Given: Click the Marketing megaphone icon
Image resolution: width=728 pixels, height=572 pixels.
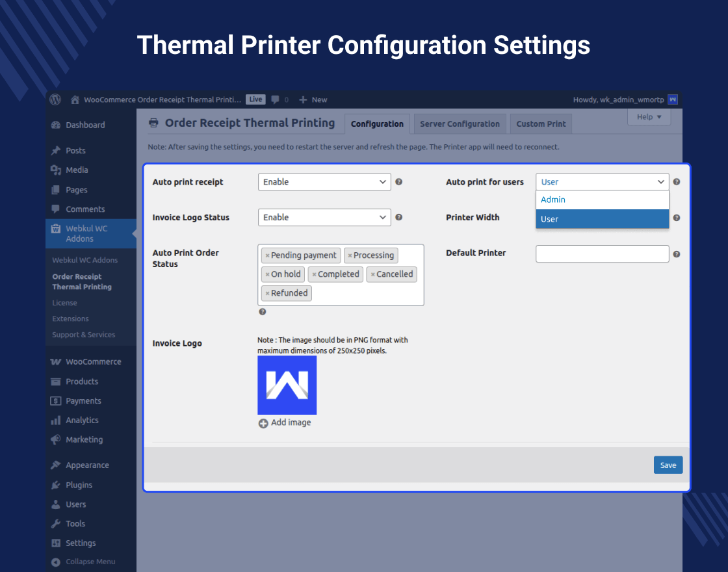Looking at the screenshot, I should tap(56, 439).
